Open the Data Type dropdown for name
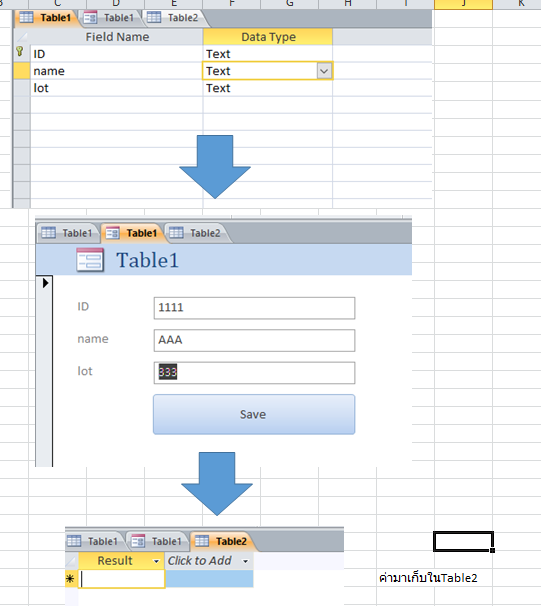The image size is (541, 606). 324,71
